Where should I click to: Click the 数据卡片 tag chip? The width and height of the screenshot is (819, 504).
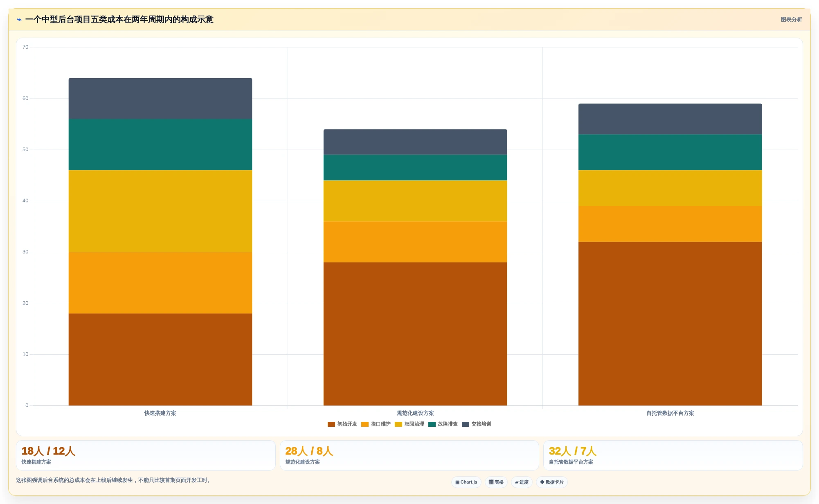tap(552, 482)
